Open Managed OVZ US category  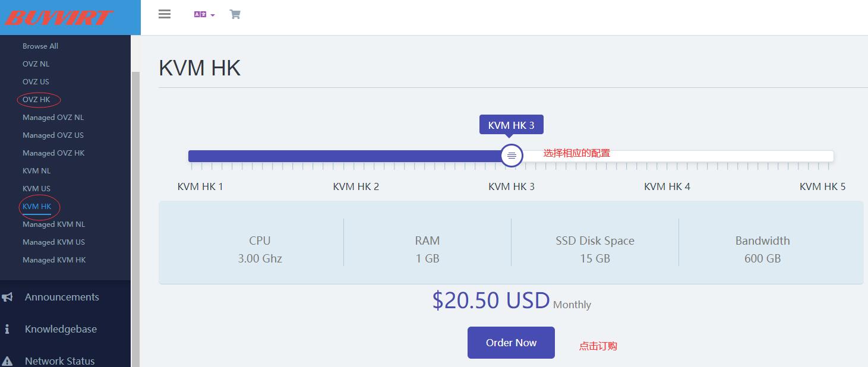tap(53, 135)
